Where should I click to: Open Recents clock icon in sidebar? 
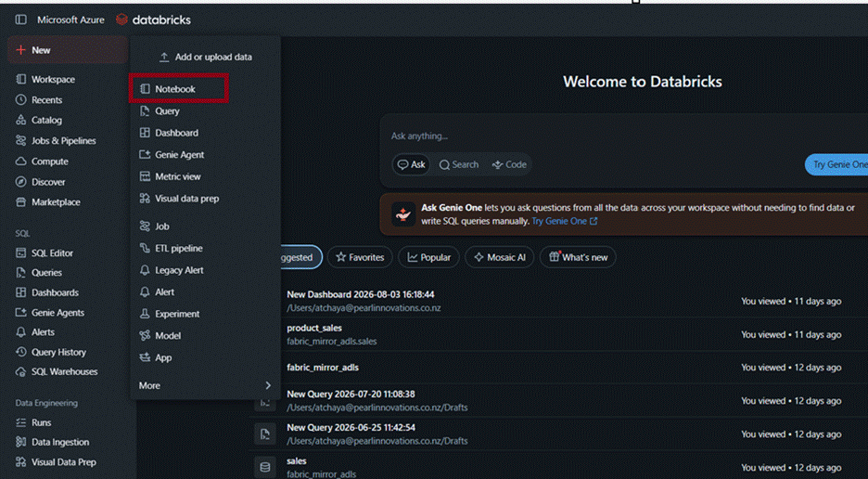(x=21, y=100)
